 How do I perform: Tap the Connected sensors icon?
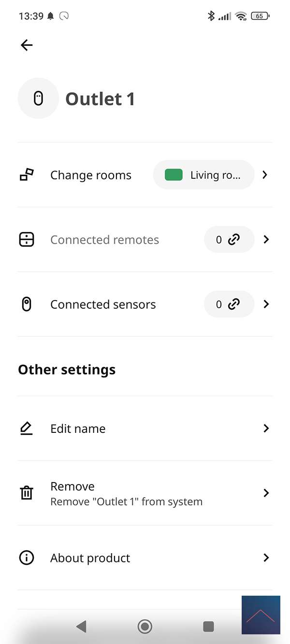[x=27, y=304]
